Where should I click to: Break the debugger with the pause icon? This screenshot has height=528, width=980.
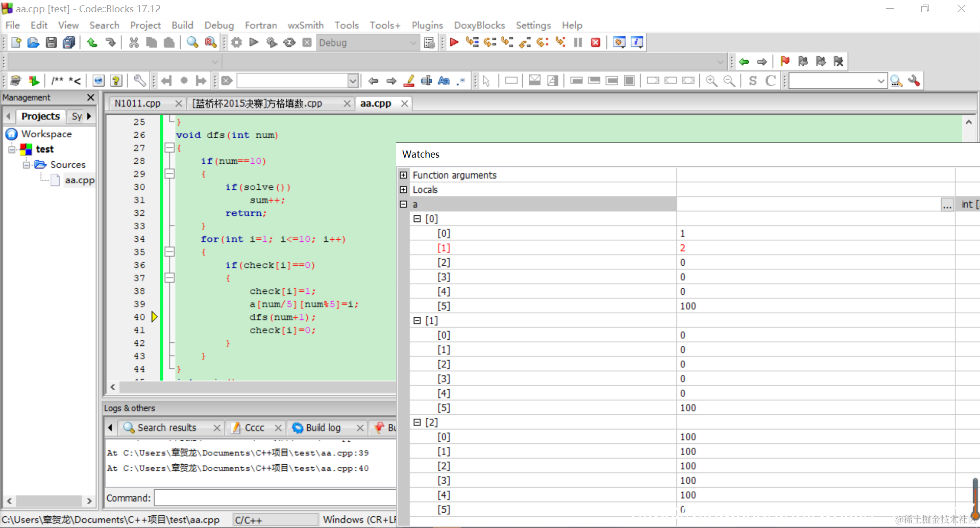(x=578, y=42)
